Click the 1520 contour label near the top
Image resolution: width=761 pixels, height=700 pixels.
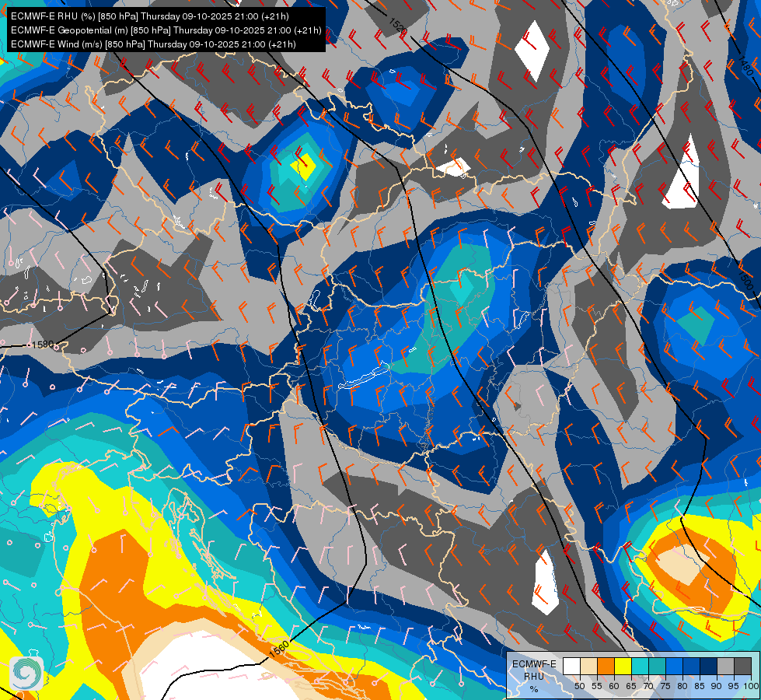397,26
